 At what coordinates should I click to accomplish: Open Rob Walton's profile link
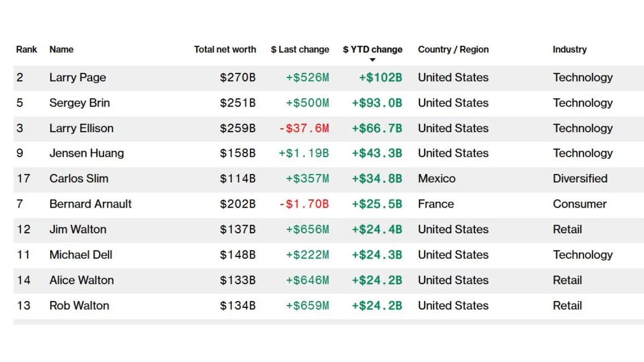coord(79,306)
